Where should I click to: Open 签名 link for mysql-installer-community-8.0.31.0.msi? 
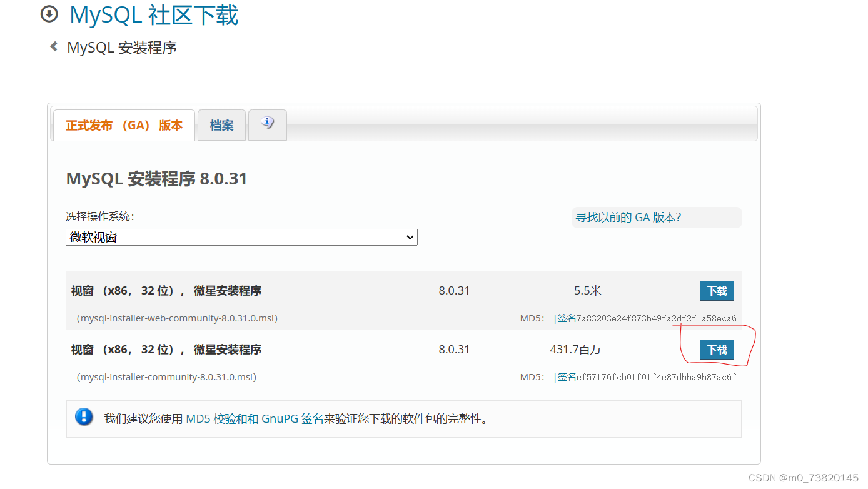pos(567,377)
